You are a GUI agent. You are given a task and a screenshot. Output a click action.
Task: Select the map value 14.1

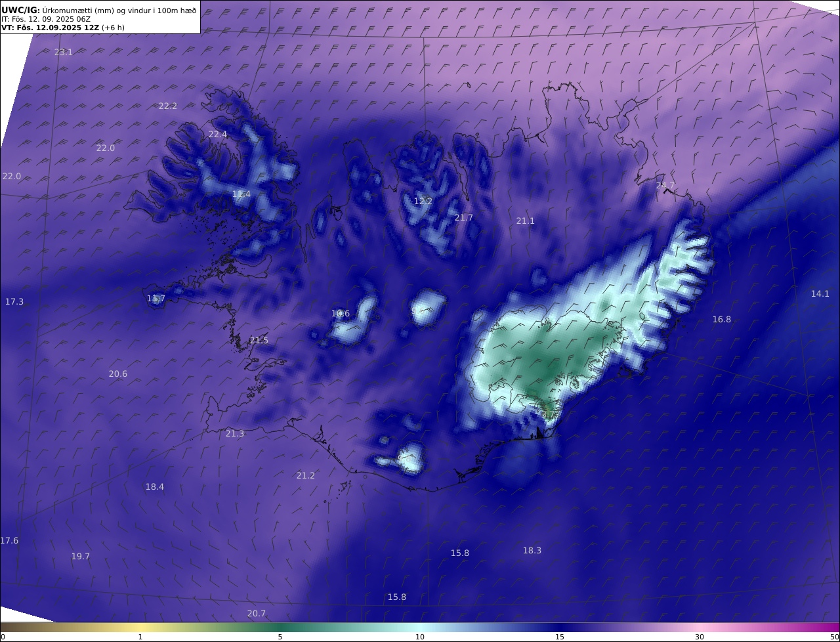click(x=820, y=293)
